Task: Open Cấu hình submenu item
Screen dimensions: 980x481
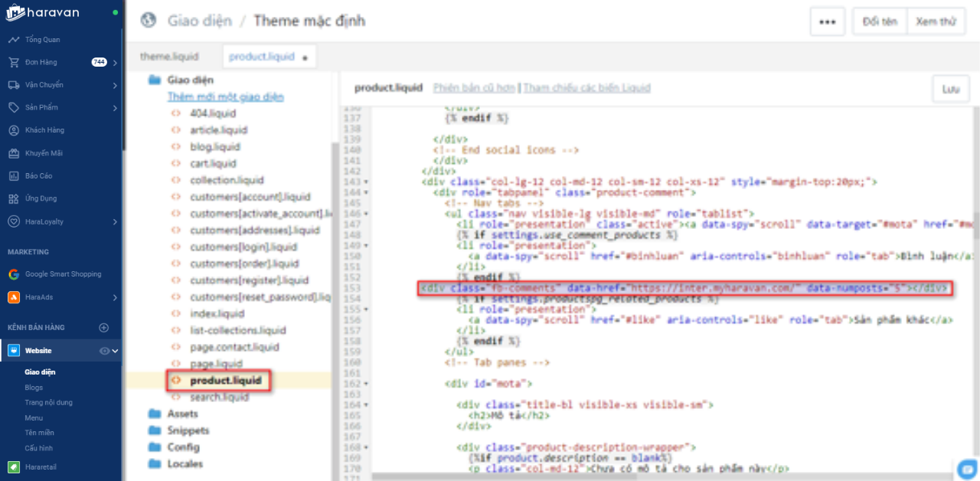Action: pos(38,448)
